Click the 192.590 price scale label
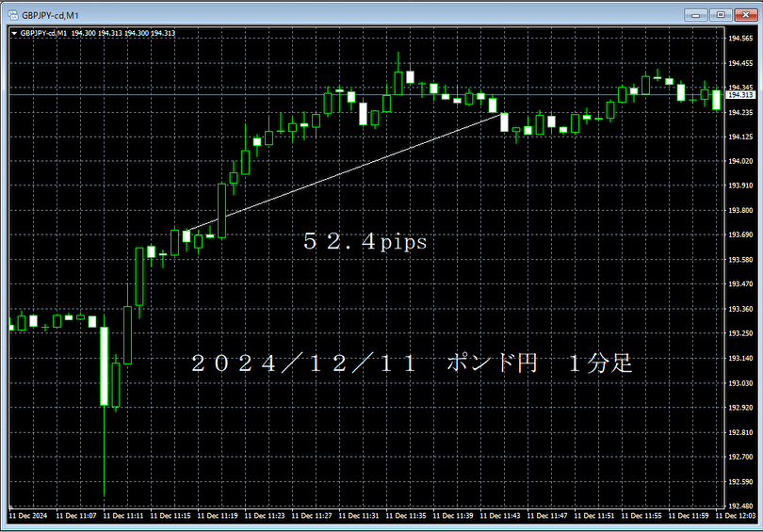 click(x=740, y=482)
